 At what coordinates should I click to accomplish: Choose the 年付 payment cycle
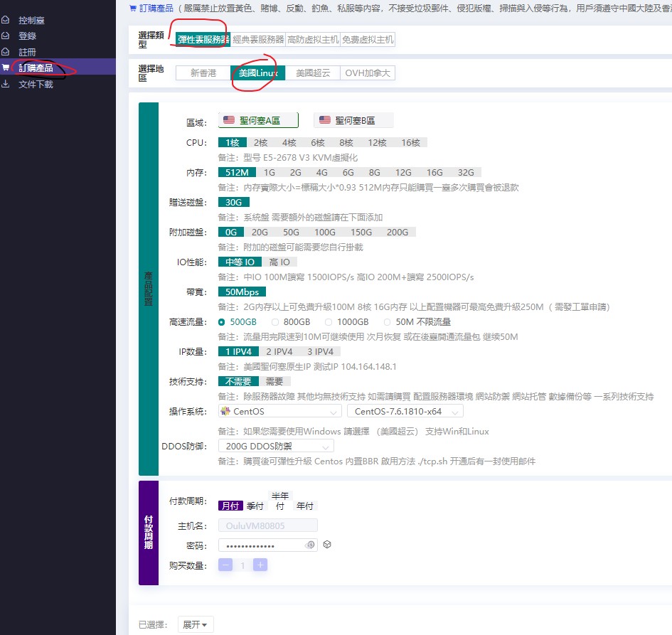pyautogui.click(x=305, y=506)
